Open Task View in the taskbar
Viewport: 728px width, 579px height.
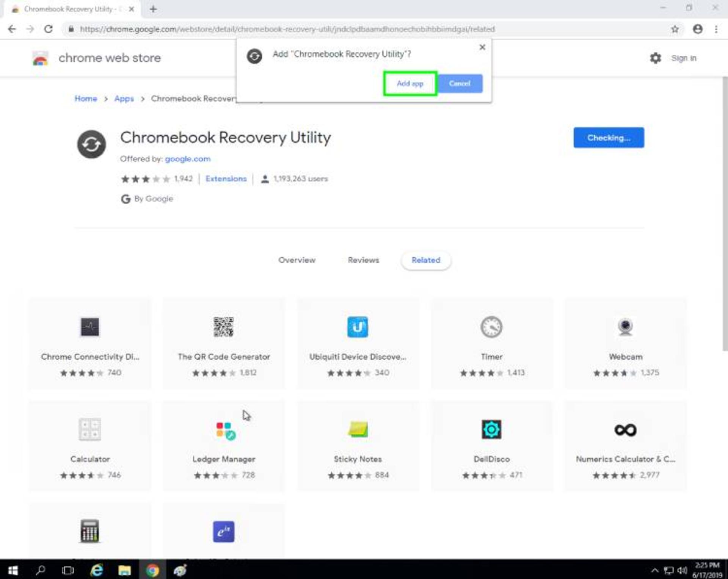point(68,570)
